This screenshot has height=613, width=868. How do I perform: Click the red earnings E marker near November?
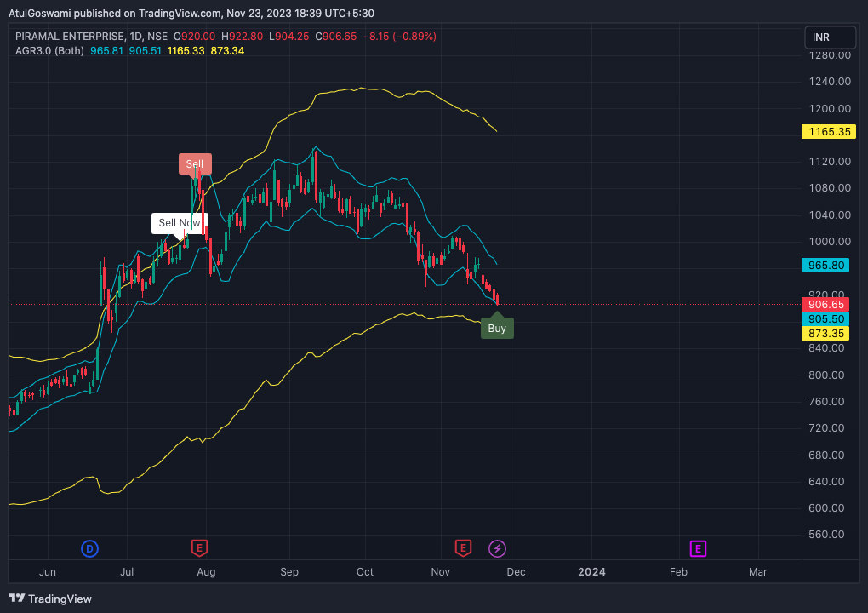click(x=463, y=548)
